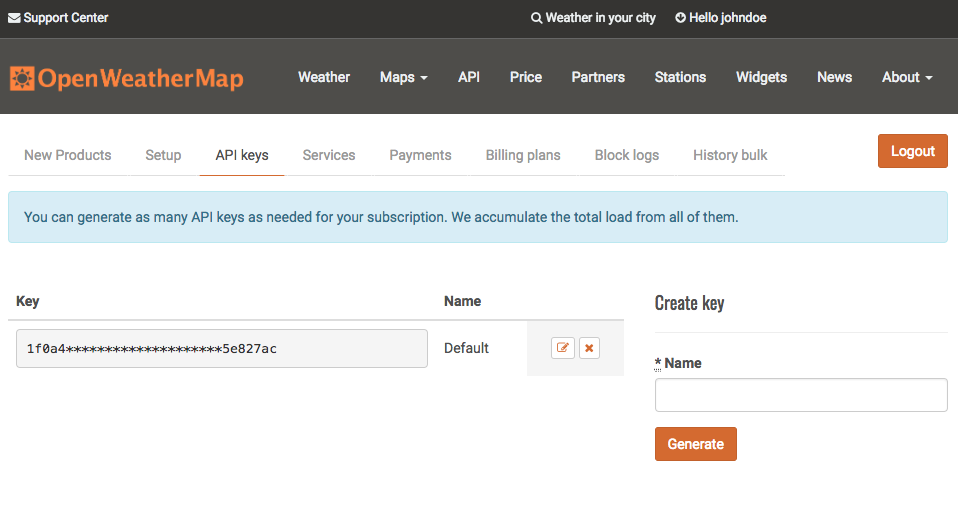Click the Logout button
The image size is (958, 512).
tap(912, 151)
